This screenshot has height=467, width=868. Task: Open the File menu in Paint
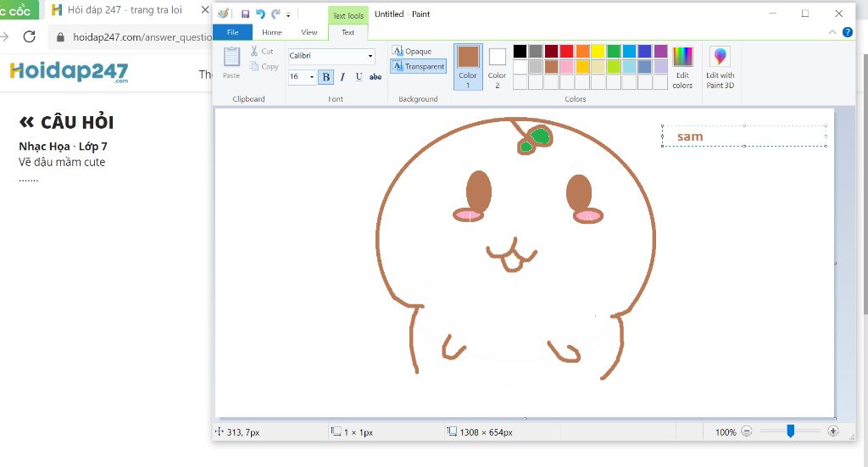pyautogui.click(x=232, y=32)
